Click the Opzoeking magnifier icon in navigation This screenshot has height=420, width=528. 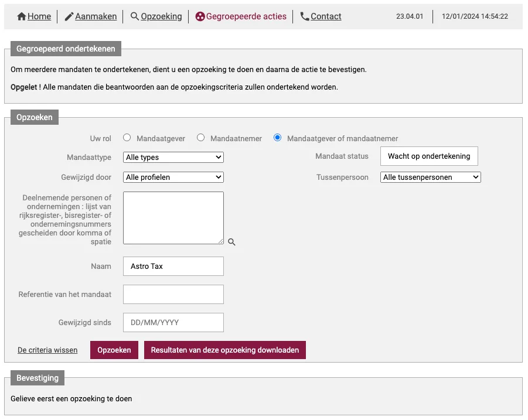click(x=134, y=16)
